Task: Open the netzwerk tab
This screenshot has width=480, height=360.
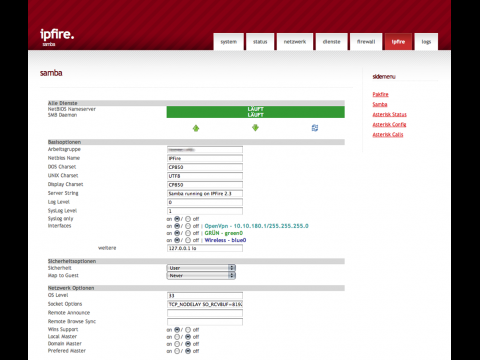Action: click(295, 42)
